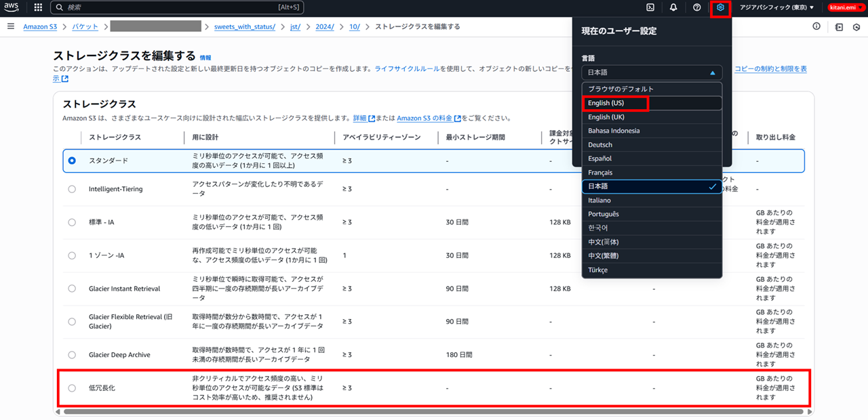Open the sweets_with_status/ breadcrumb link
This screenshot has height=420, width=868.
click(x=245, y=26)
